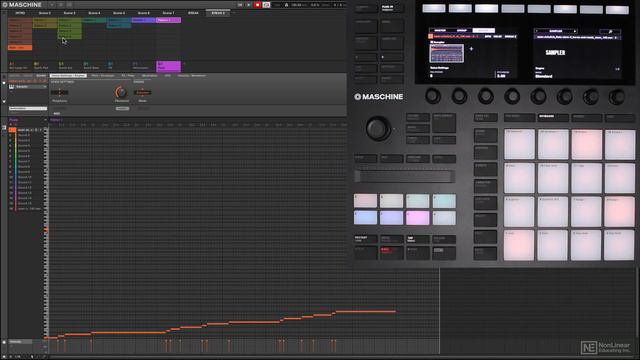Screen dimensions: 640x360
Task: Toggle the red REC button on the hardware
Action: click(x=391, y=253)
